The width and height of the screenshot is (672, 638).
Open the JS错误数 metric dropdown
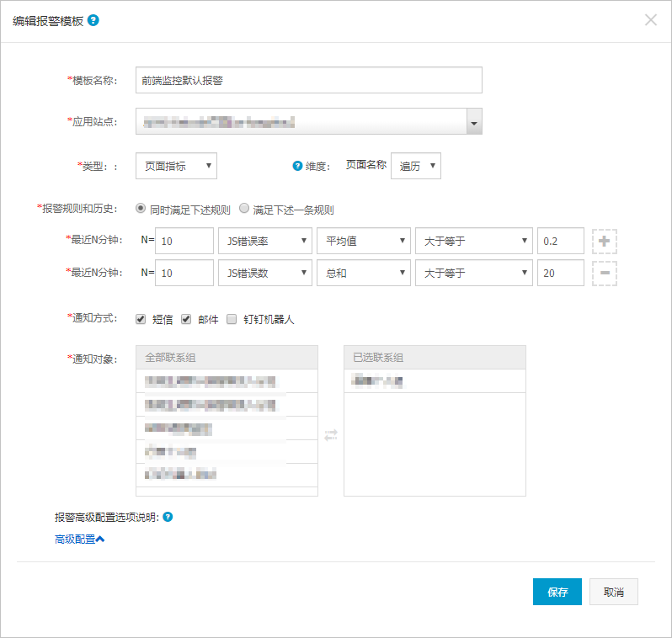click(x=265, y=273)
